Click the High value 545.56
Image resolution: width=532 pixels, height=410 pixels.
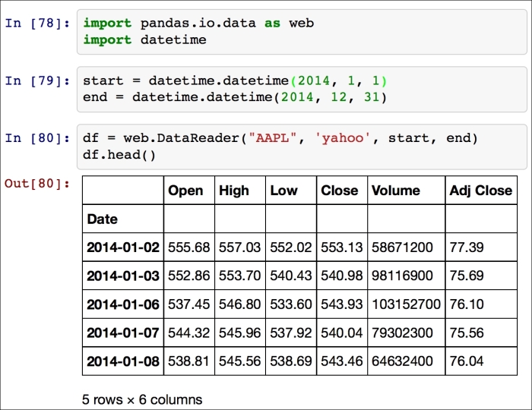tap(239, 361)
